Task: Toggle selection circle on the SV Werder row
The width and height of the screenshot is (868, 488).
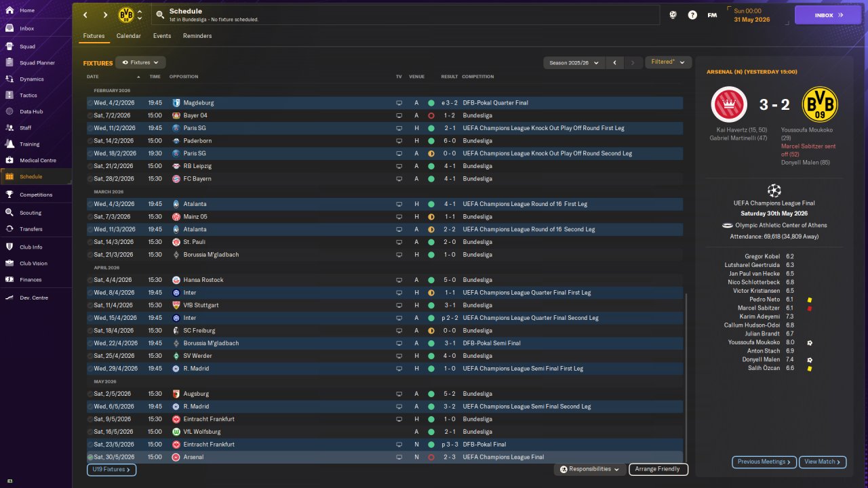Action: coord(90,356)
